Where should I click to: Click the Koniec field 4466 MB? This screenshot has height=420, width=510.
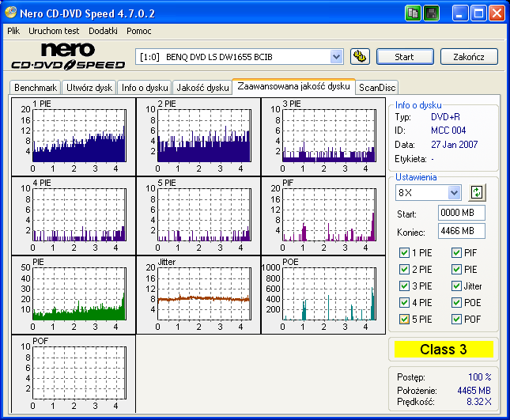462,231
